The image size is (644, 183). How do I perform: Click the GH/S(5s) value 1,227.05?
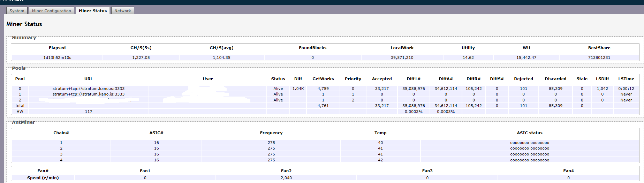[x=141, y=58]
